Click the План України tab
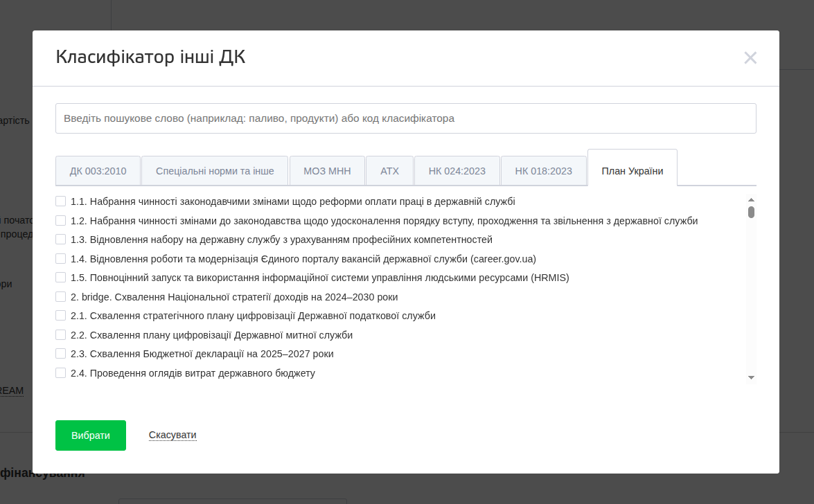Image resolution: width=814 pixels, height=504 pixels. (x=632, y=171)
